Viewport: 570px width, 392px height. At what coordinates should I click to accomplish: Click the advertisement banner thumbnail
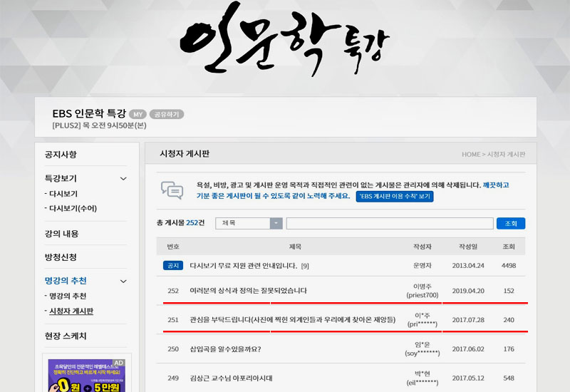point(86,374)
